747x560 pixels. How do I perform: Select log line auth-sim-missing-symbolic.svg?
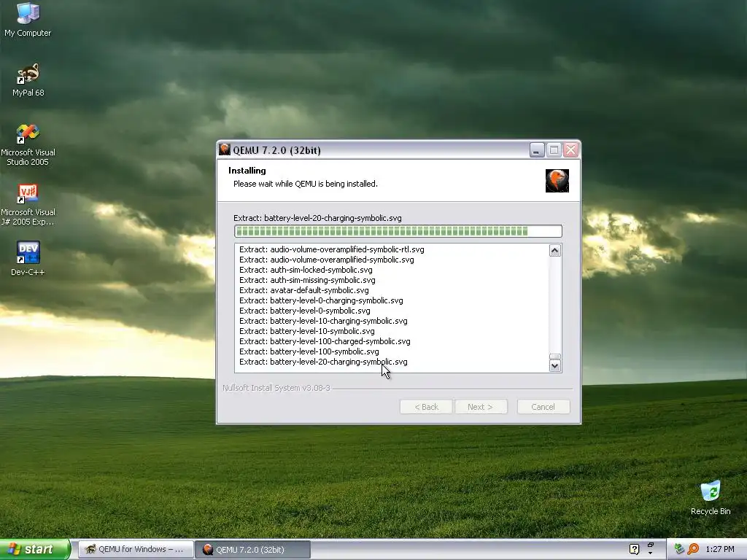(307, 280)
